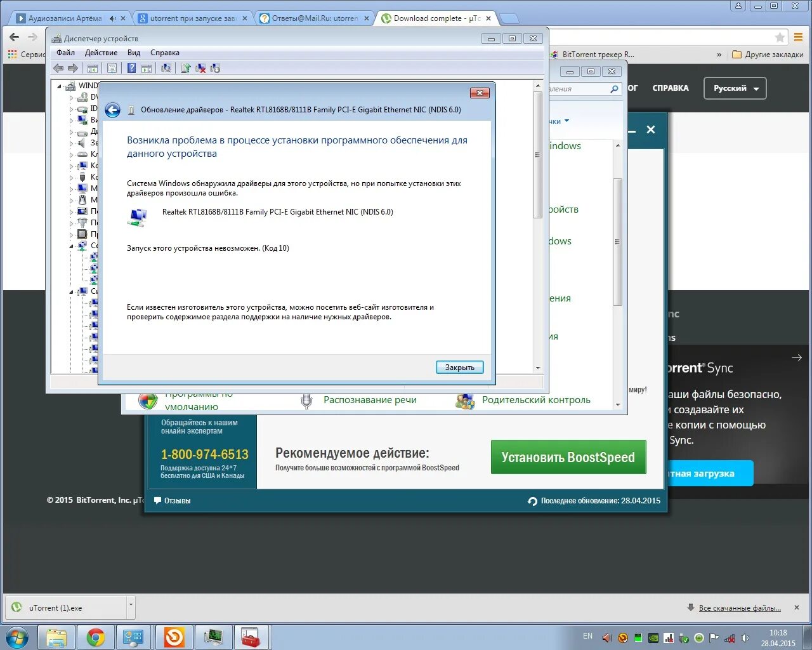Image resolution: width=812 pixels, height=650 pixels.
Task: Open Все скачанные файлы link
Action: [740, 608]
